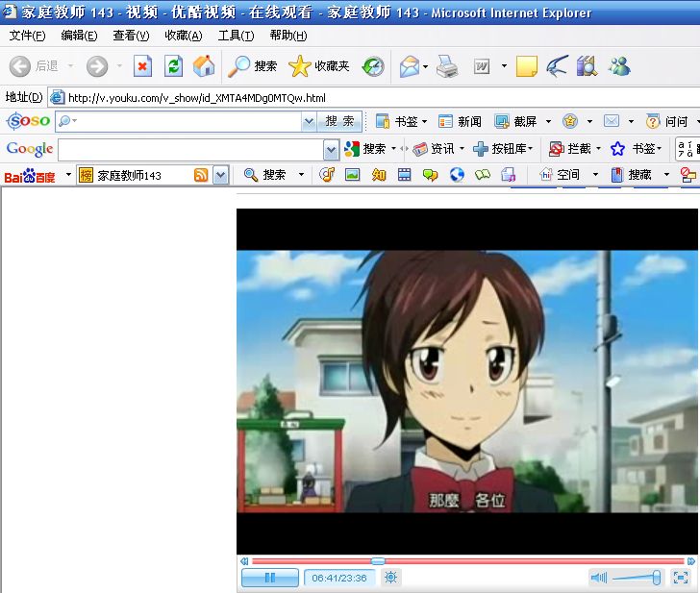Click the Soso 新闻 button

click(460, 121)
